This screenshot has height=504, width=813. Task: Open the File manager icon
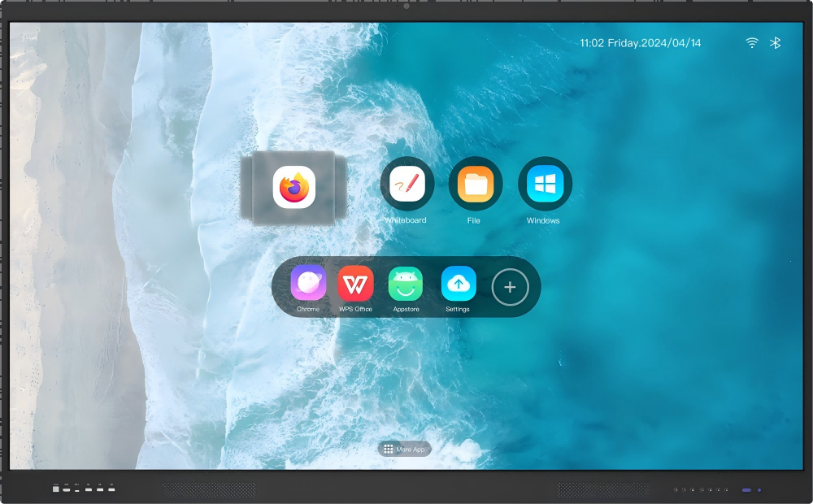point(475,184)
